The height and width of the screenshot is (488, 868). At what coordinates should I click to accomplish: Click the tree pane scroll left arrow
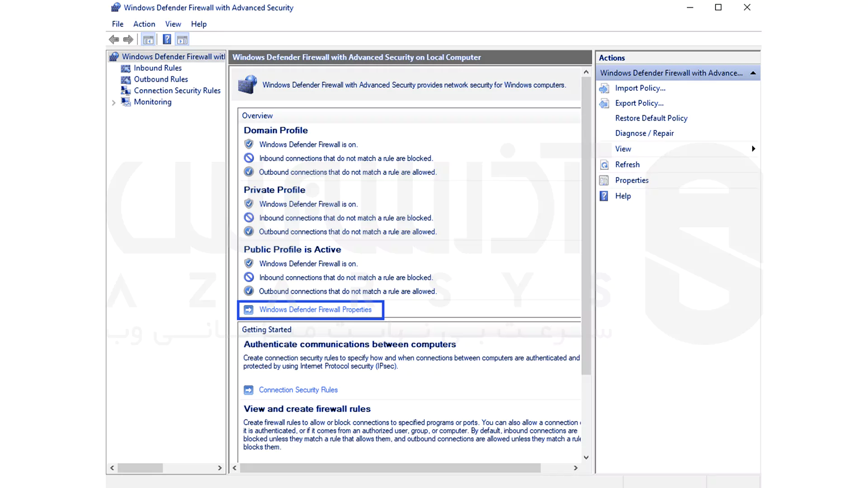coord(112,468)
